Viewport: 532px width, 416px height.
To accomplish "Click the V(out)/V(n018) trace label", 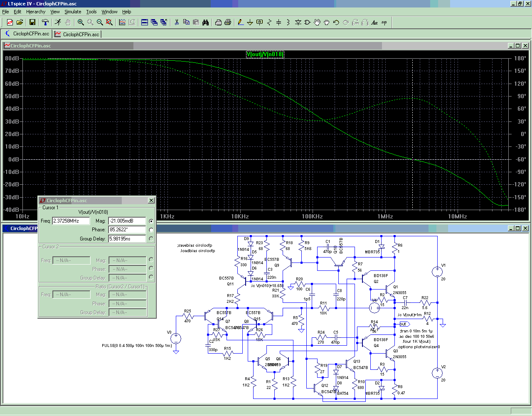I will tap(265, 54).
